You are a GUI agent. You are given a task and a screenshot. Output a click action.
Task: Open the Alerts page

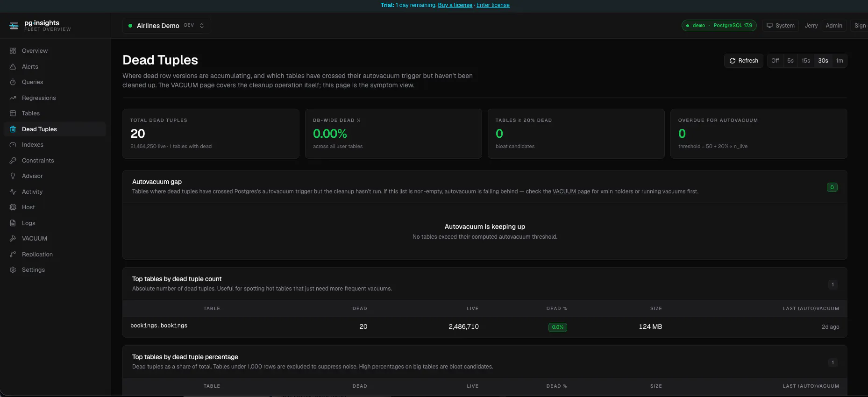coord(55,67)
